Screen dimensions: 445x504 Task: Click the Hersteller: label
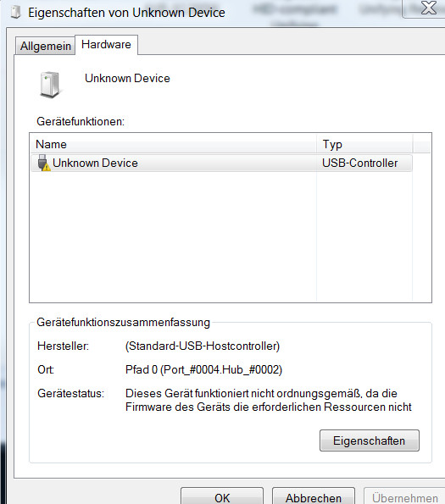pos(63,346)
